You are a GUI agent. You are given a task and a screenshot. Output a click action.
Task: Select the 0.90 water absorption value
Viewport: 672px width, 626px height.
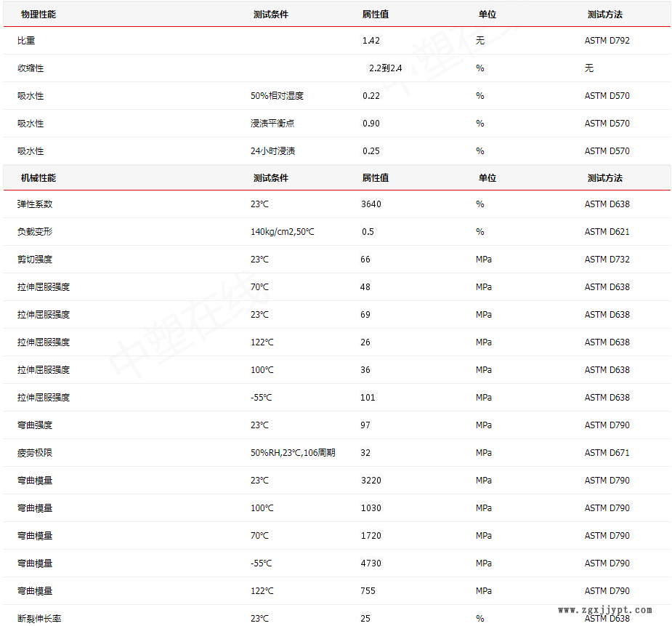coord(371,124)
